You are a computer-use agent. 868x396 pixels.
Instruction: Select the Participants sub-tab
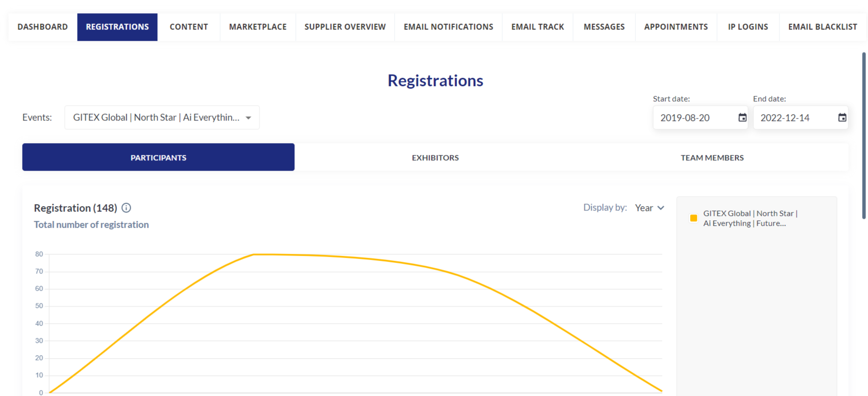click(x=158, y=157)
